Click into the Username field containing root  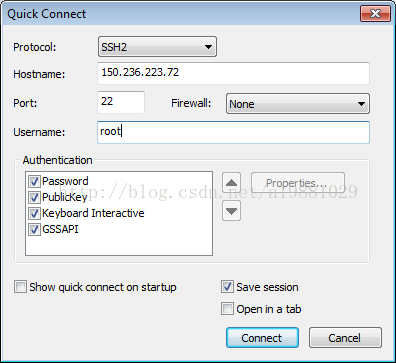(x=233, y=132)
